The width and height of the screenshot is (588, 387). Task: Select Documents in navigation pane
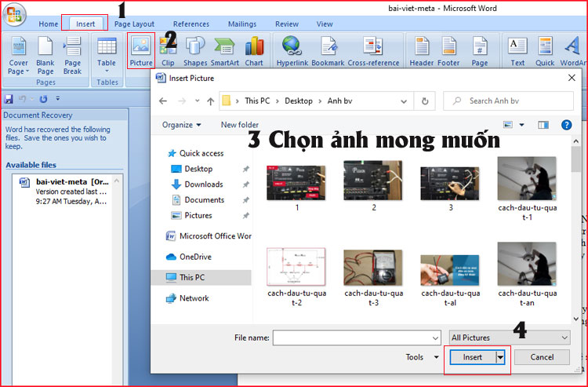tap(198, 200)
